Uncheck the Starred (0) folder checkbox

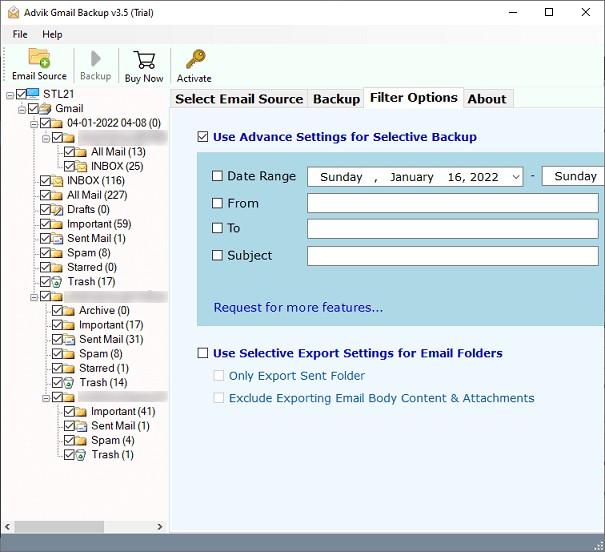point(45,267)
